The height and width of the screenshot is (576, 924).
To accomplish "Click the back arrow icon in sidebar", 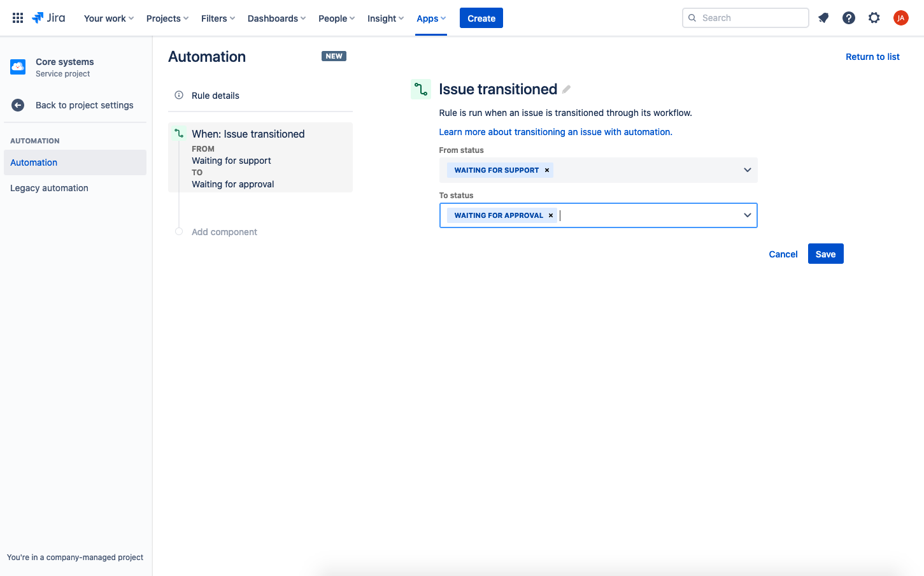I will tap(18, 105).
